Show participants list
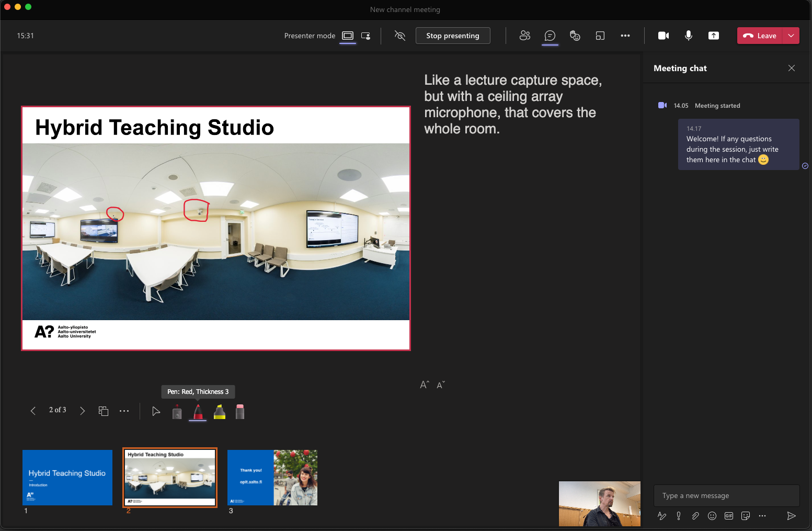This screenshot has height=531, width=812. tap(525, 36)
